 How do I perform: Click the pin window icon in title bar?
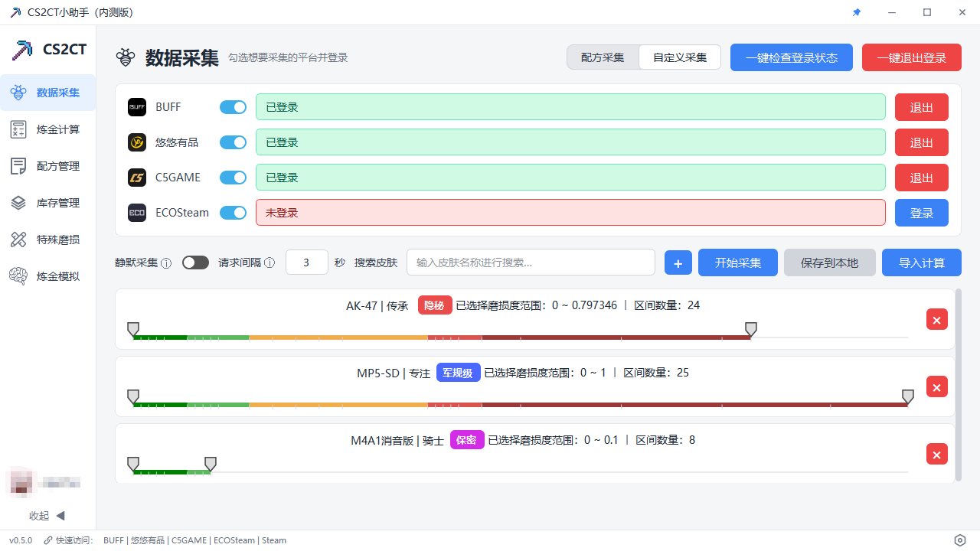click(x=857, y=12)
